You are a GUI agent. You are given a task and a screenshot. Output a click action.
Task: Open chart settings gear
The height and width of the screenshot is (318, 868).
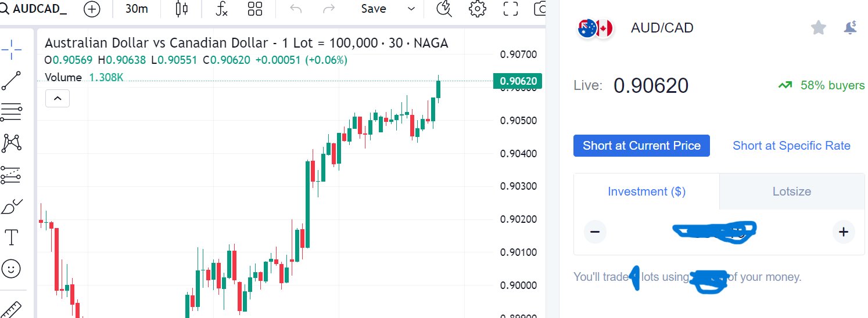click(x=478, y=9)
